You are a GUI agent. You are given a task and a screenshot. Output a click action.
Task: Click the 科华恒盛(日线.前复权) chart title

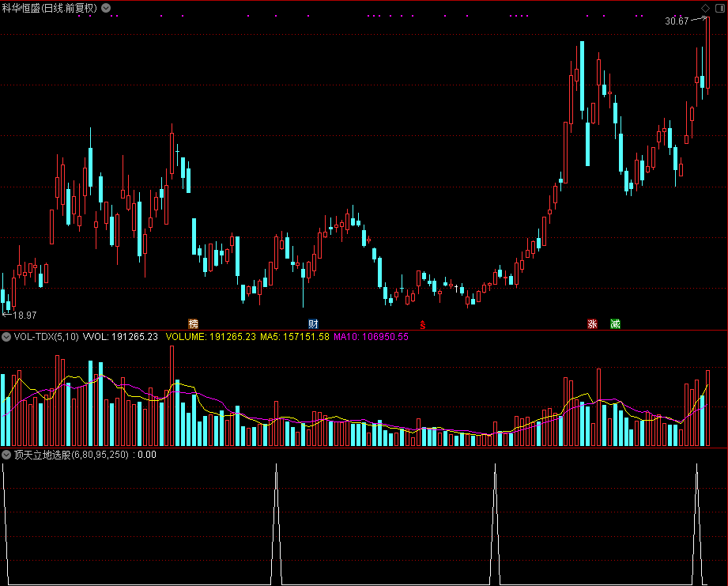coord(50,8)
